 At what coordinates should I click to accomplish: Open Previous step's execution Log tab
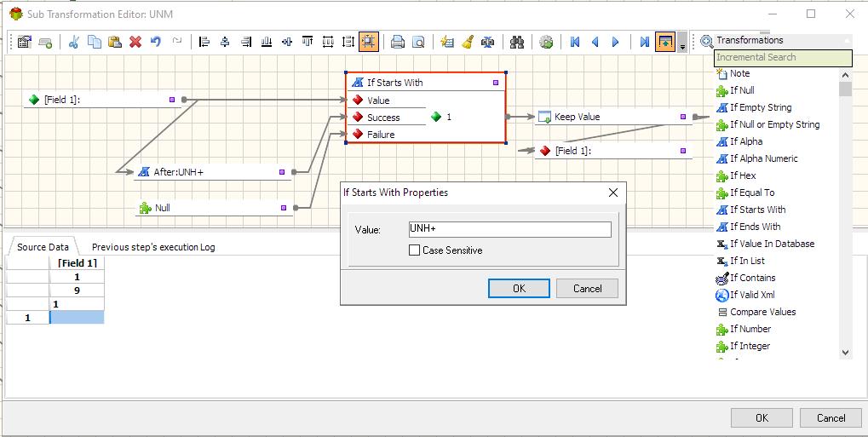tap(153, 248)
